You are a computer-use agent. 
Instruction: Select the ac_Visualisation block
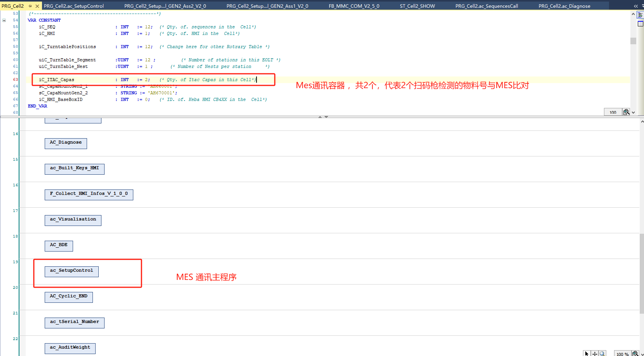[x=73, y=220]
